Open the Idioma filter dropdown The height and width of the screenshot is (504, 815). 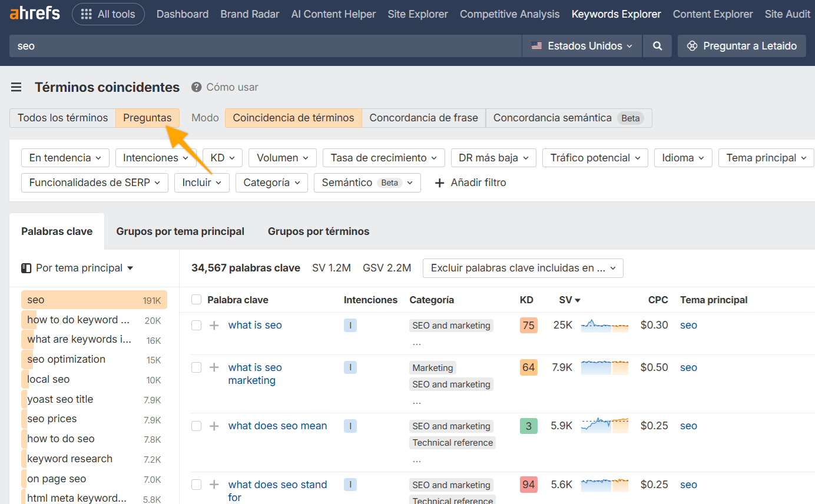coord(683,158)
